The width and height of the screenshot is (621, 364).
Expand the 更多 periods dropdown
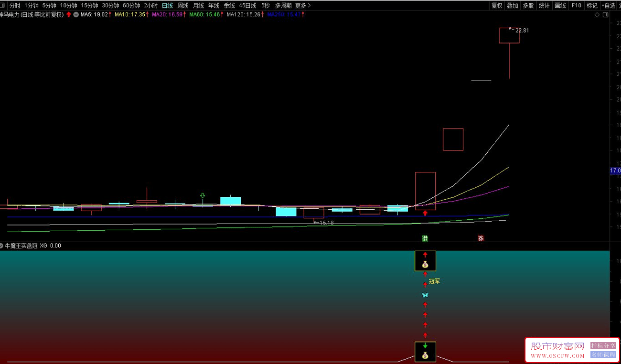tap(303, 6)
